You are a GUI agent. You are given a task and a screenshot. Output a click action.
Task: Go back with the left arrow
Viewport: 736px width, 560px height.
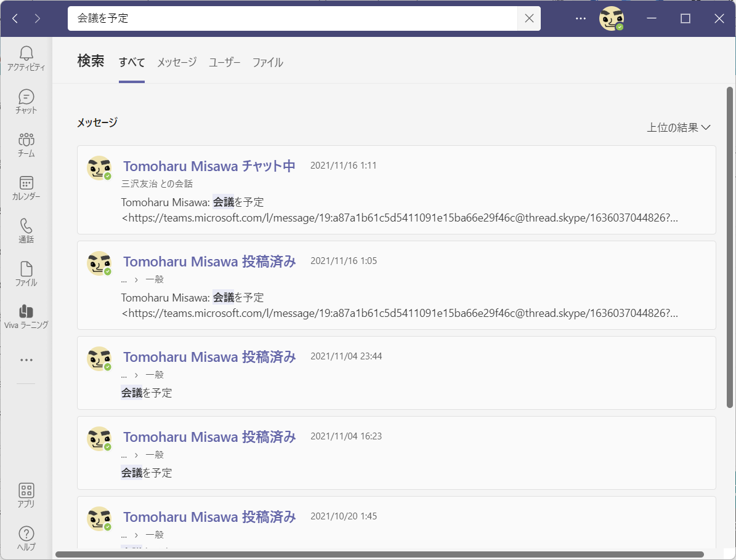[15, 18]
